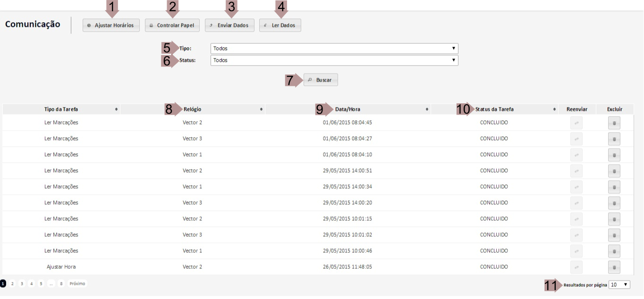This screenshot has height=299, width=644.
Task: Delete the 29/05/2015 14:00:20 task entry
Action: 614,203
